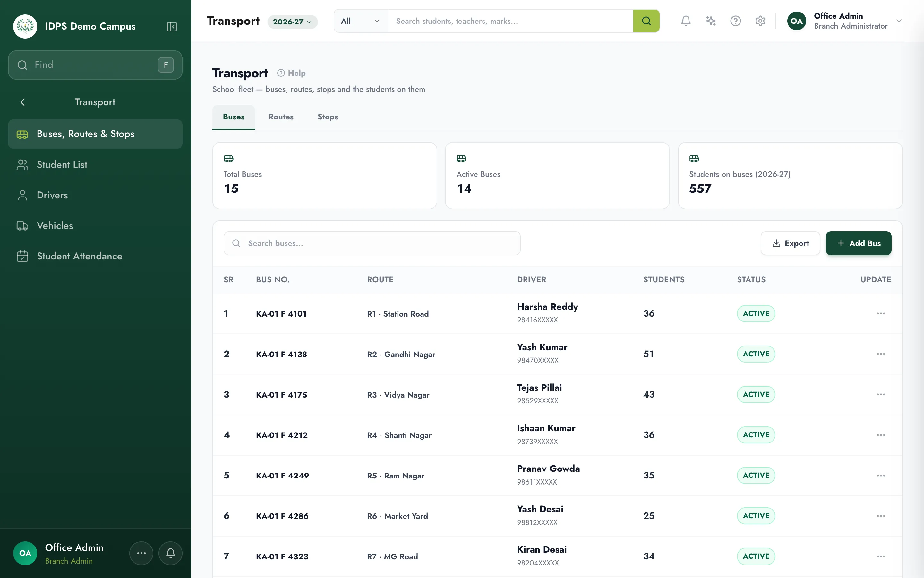Expand the 2026-27 academic year dropdown
Viewport: 924px width, 578px height.
point(293,22)
